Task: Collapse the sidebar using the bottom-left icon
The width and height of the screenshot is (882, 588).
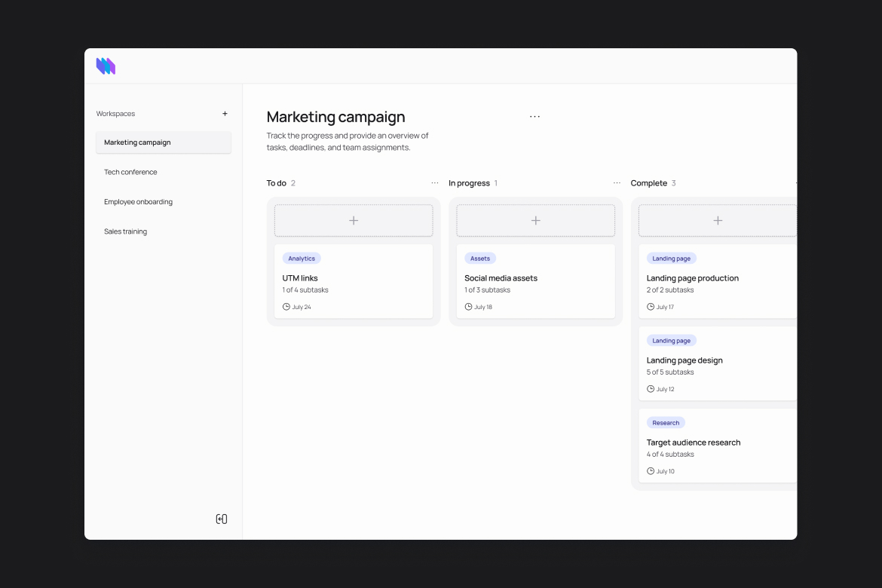Action: click(x=221, y=519)
